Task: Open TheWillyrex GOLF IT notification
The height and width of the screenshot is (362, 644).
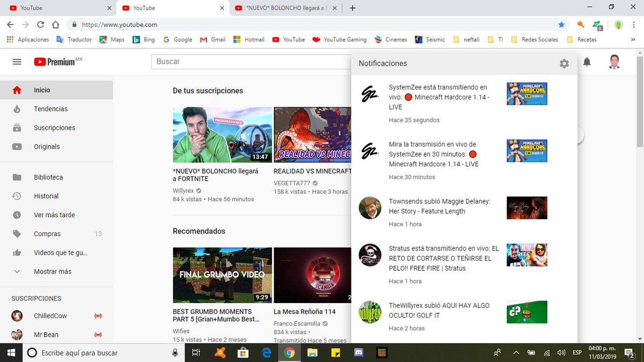Action: (x=464, y=316)
